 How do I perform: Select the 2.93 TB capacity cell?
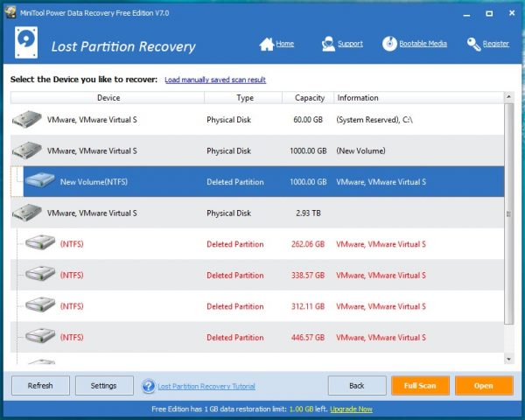click(308, 213)
